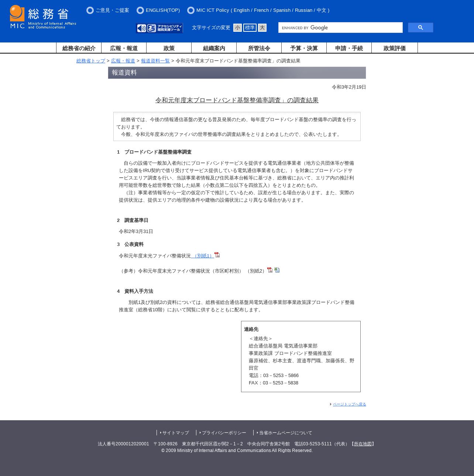Open the サイトマップ footer link
Screen dimensions: 474x476
(x=176, y=433)
